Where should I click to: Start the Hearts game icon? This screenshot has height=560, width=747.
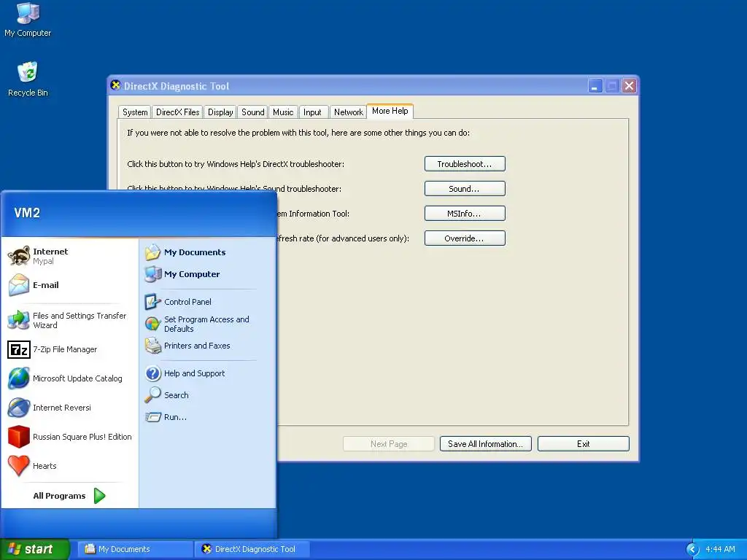tap(19, 466)
